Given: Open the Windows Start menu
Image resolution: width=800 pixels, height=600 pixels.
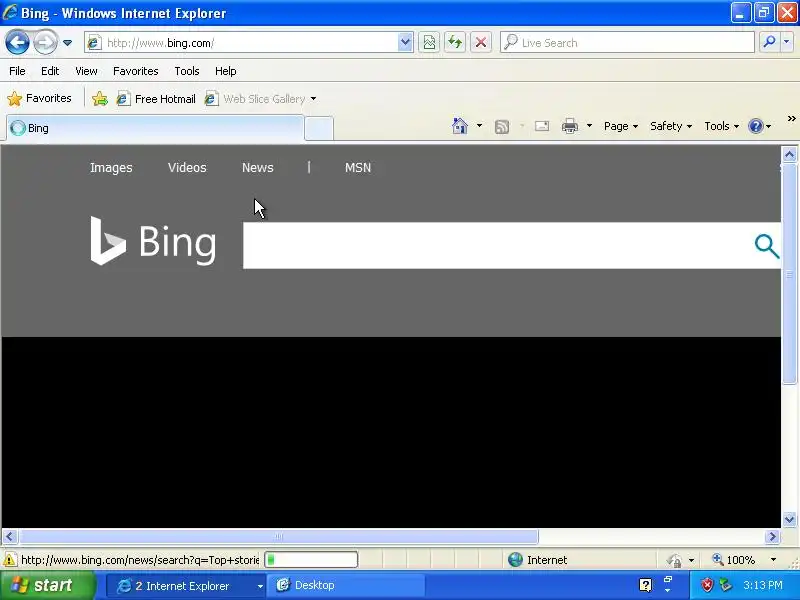Looking at the screenshot, I should click(x=47, y=585).
